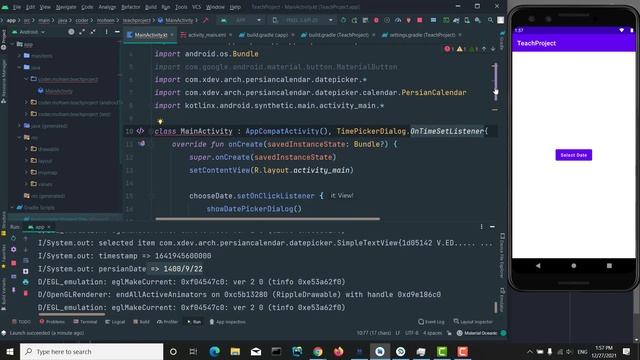Toggle the Problems tool window

pyautogui.click(x=52, y=322)
